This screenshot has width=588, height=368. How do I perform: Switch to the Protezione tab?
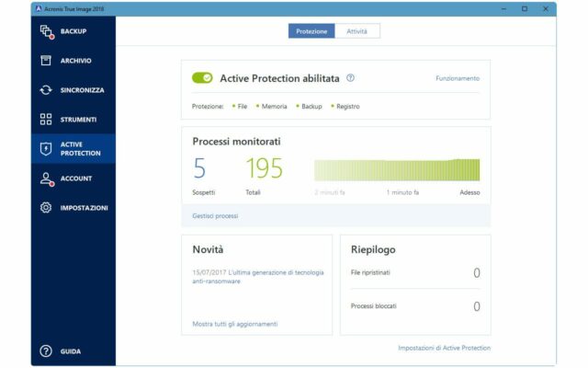(x=311, y=31)
